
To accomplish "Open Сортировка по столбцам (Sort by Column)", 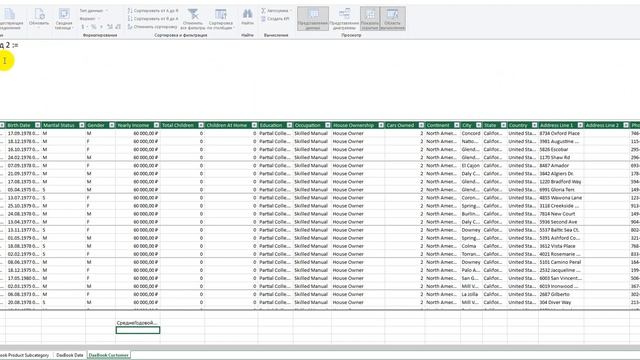I will pyautogui.click(x=221, y=19).
